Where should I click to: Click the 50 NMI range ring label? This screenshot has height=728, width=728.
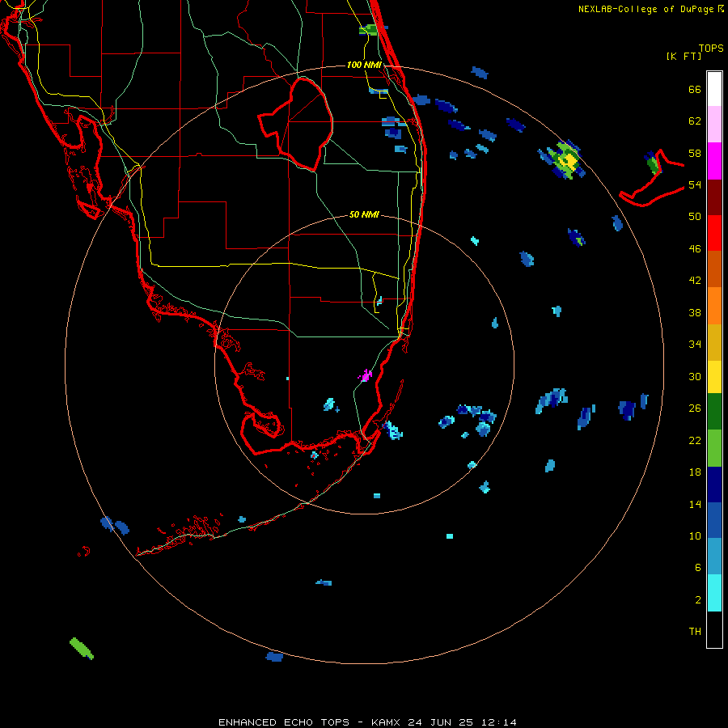click(364, 214)
